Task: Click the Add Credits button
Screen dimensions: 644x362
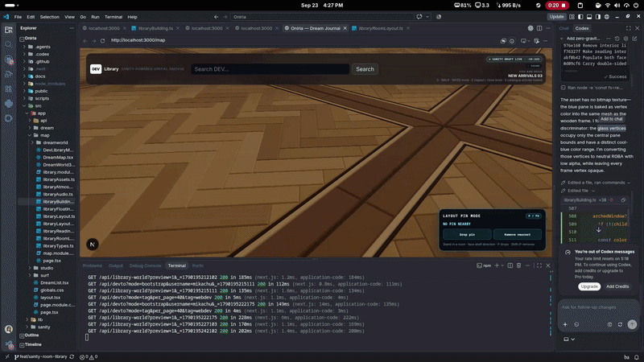Action: (x=617, y=286)
